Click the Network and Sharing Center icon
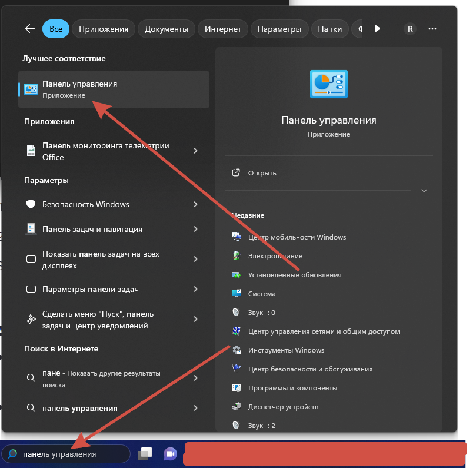 [237, 331]
